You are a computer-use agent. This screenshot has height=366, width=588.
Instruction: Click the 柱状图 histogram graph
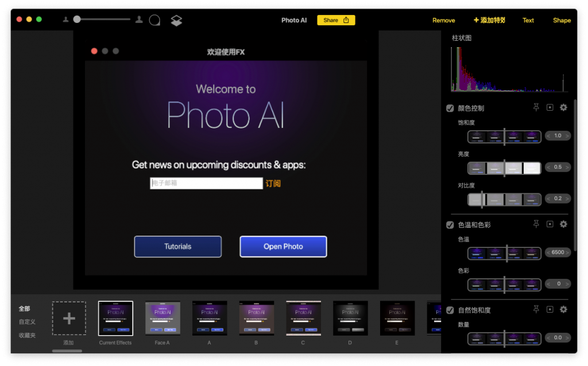tap(509, 69)
